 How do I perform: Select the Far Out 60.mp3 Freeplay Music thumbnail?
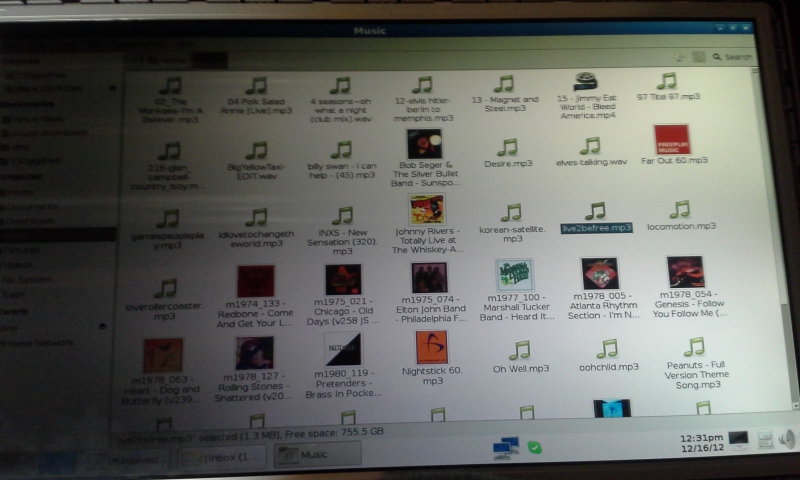click(672, 139)
